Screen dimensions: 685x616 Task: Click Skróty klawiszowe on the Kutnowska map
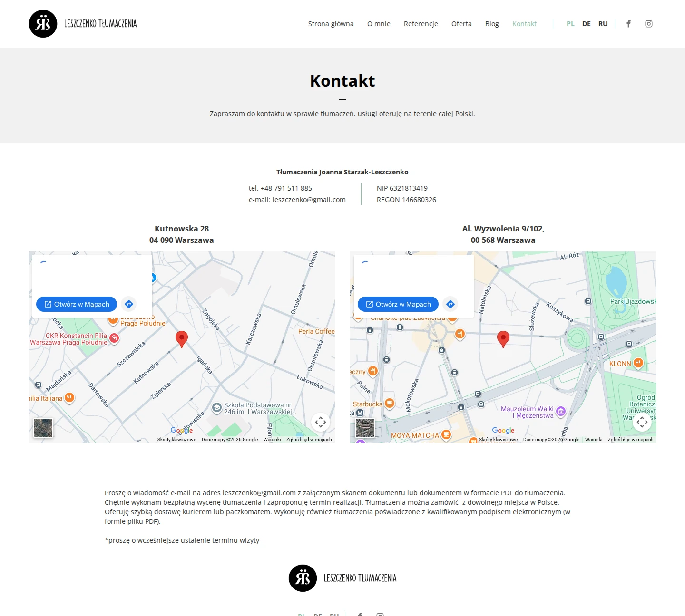pyautogui.click(x=176, y=440)
